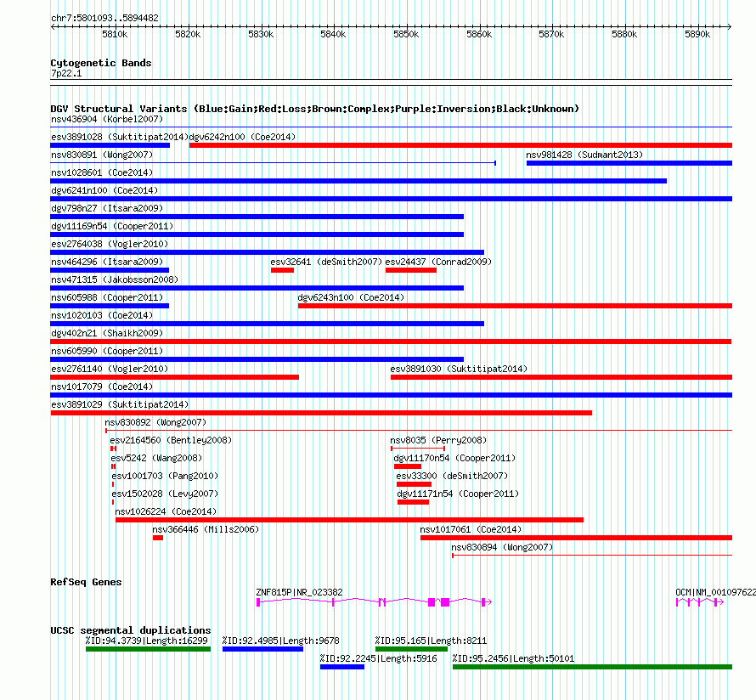The height and width of the screenshot is (700, 756).
Task: Click the blue bar for %ID:92.2245|Length:5916
Action: (x=341, y=667)
